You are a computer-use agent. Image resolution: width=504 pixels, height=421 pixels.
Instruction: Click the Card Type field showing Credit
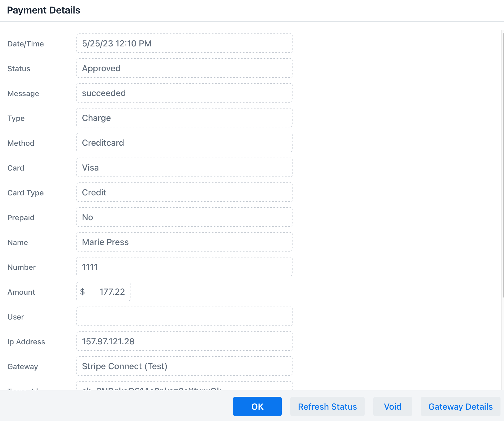click(184, 192)
